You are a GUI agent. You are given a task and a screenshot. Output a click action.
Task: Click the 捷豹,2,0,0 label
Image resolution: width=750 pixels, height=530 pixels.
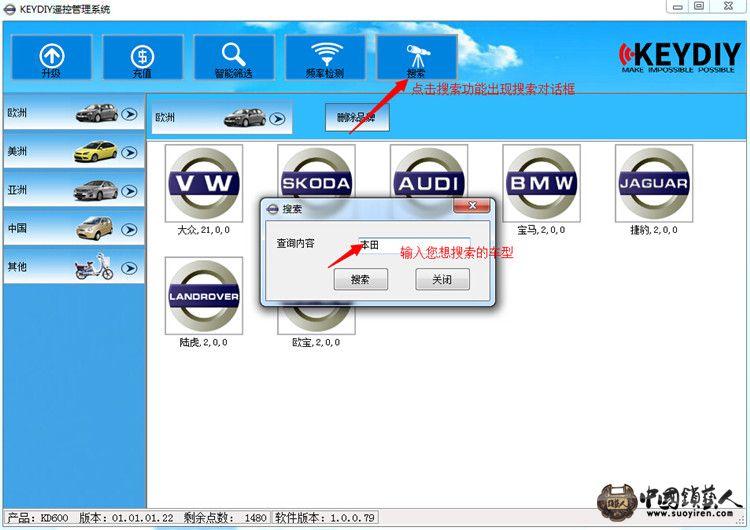coord(654,230)
